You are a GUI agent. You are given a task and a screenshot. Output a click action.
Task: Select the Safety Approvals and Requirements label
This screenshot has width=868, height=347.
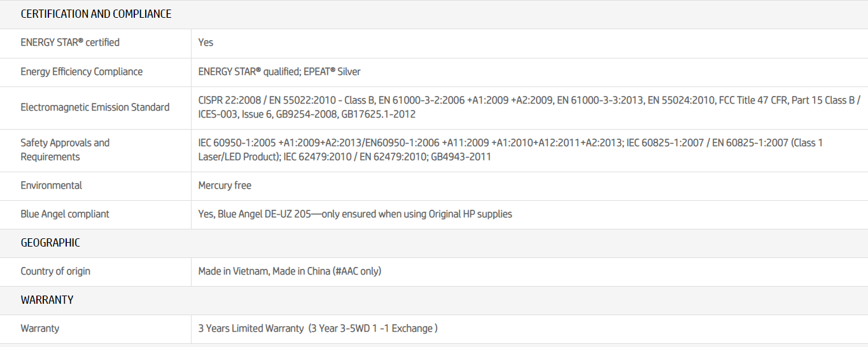(65, 150)
